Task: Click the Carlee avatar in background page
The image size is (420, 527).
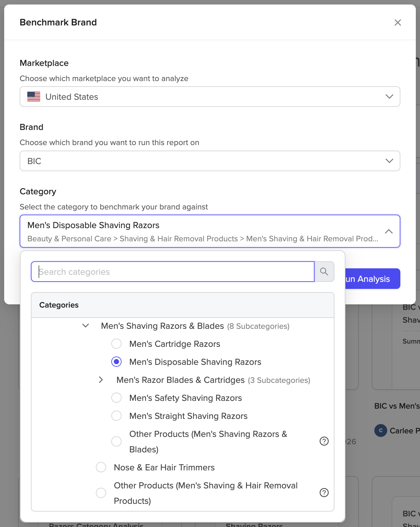Action: (x=381, y=430)
